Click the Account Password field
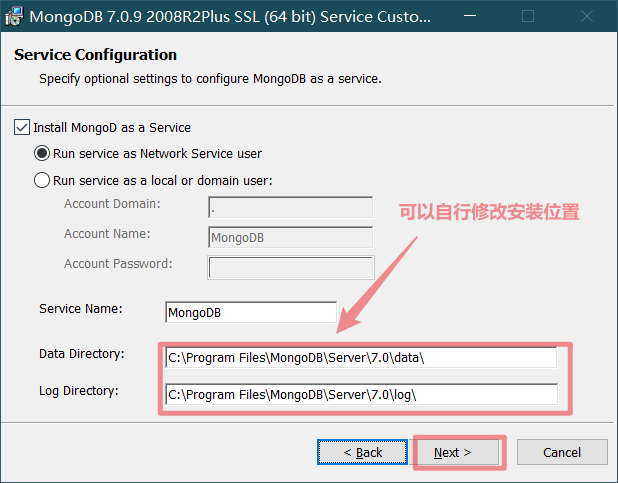Viewport: 618px width, 483px height. [290, 267]
